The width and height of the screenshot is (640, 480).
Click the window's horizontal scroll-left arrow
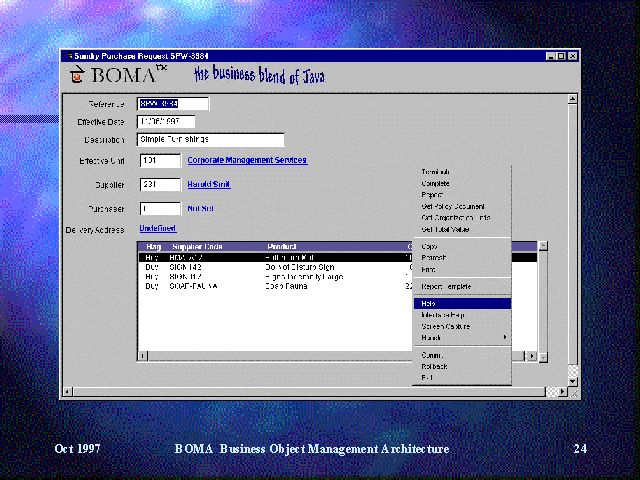click(67, 391)
